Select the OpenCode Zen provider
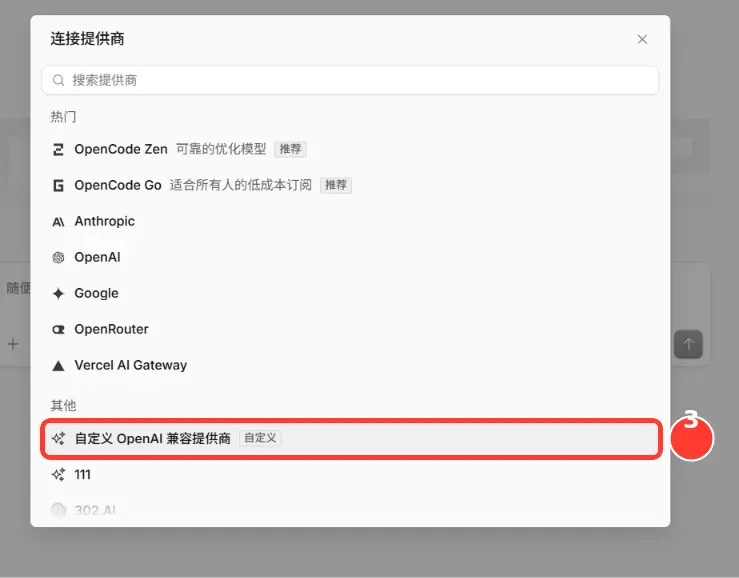The image size is (739, 578). (350, 149)
